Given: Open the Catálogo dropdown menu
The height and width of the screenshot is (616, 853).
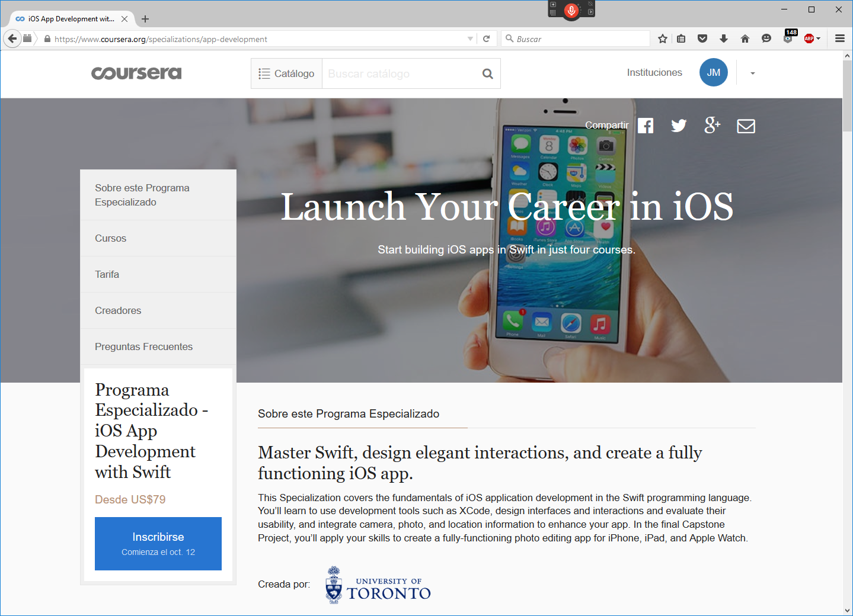Looking at the screenshot, I should [x=287, y=73].
